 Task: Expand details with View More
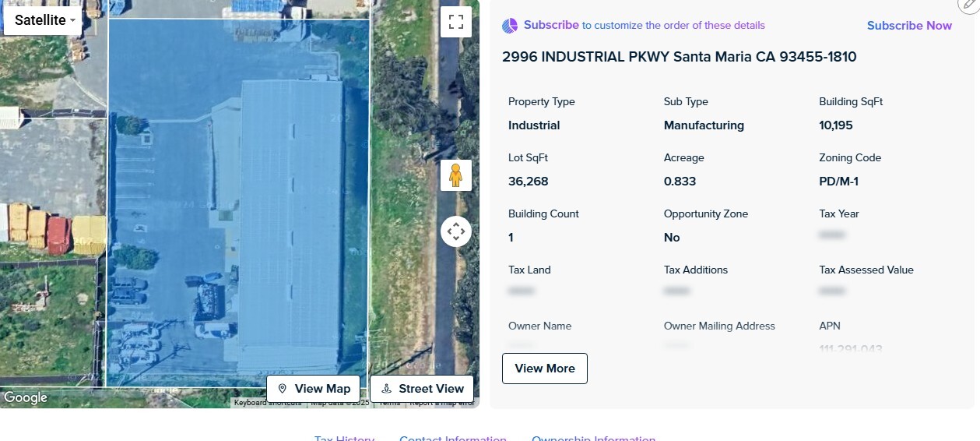click(x=544, y=369)
